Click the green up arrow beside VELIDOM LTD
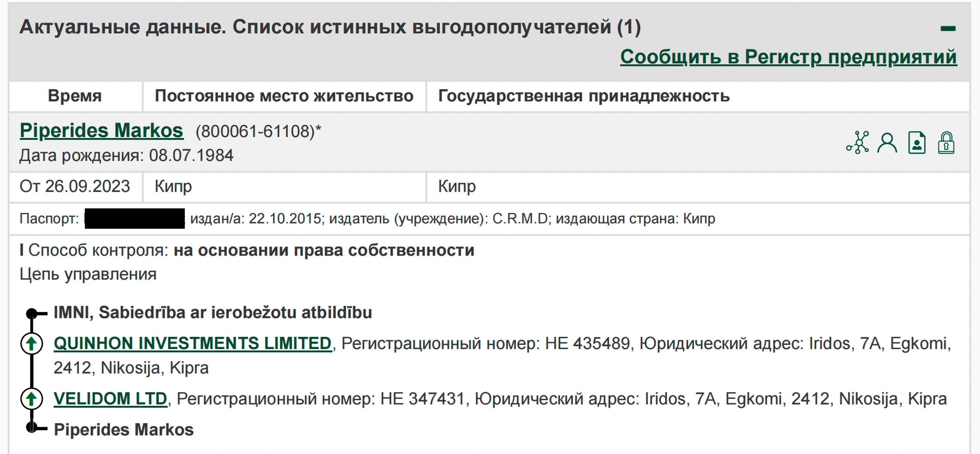Screen dimensions: 980x454 point(32,398)
